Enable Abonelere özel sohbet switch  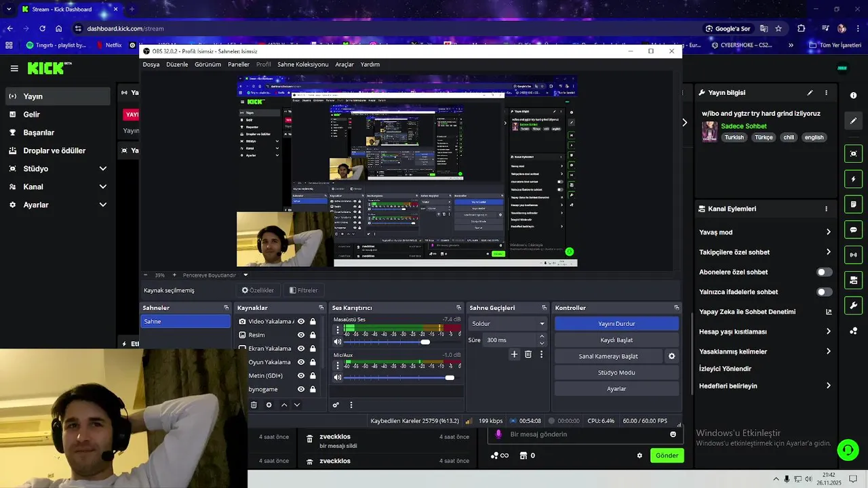pos(824,272)
